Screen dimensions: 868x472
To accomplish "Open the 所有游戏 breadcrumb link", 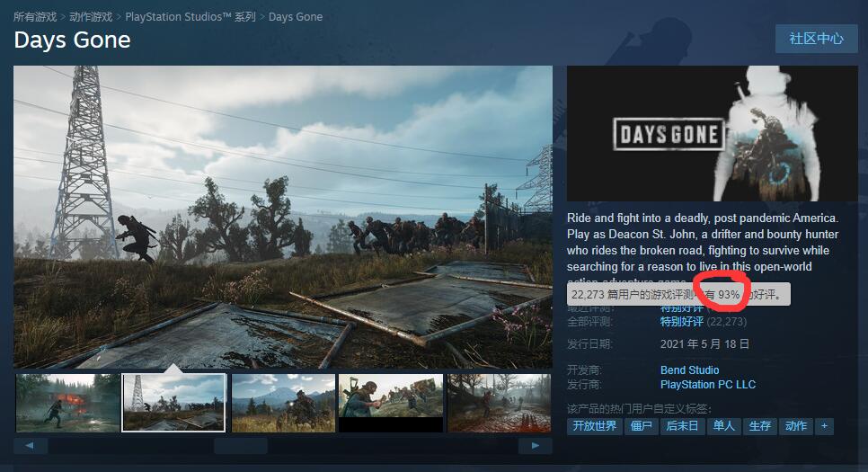I will pyautogui.click(x=35, y=17).
